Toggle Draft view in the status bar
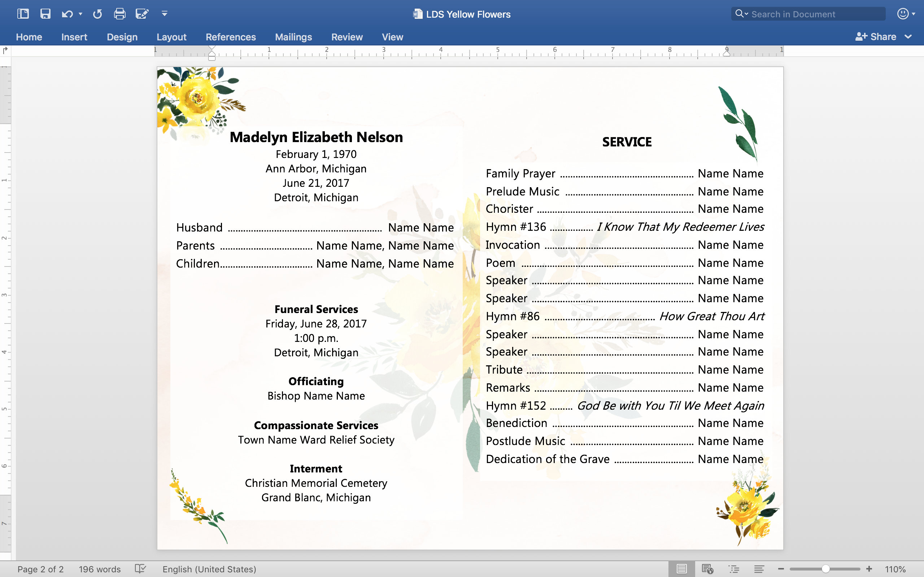 click(x=759, y=569)
